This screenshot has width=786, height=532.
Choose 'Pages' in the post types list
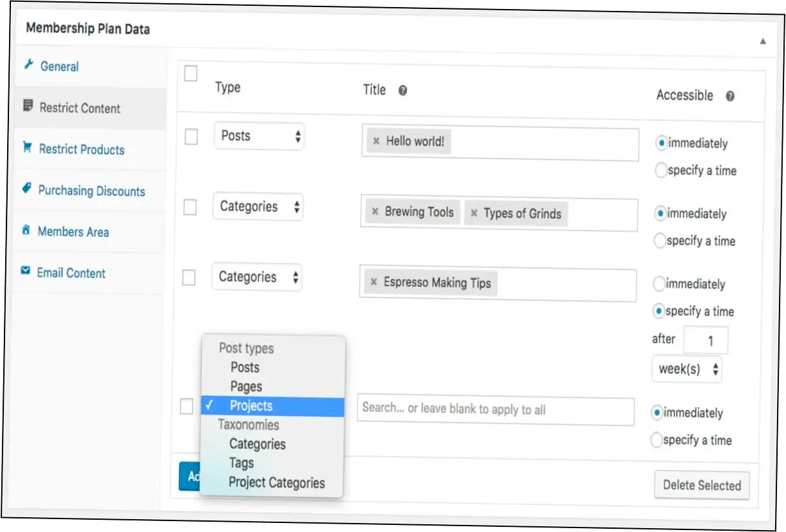click(x=246, y=387)
